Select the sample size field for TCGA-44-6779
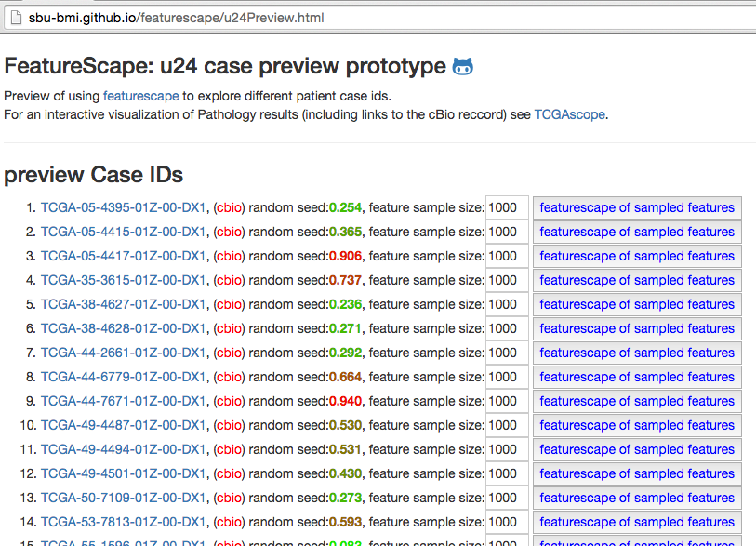Viewport: 756px width, 546px height. click(x=506, y=377)
